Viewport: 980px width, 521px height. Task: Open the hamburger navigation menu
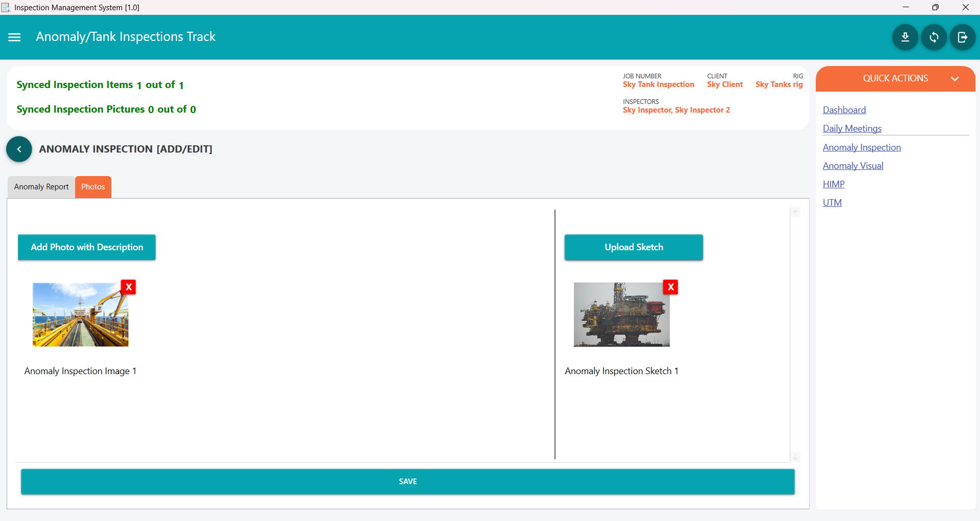click(14, 37)
